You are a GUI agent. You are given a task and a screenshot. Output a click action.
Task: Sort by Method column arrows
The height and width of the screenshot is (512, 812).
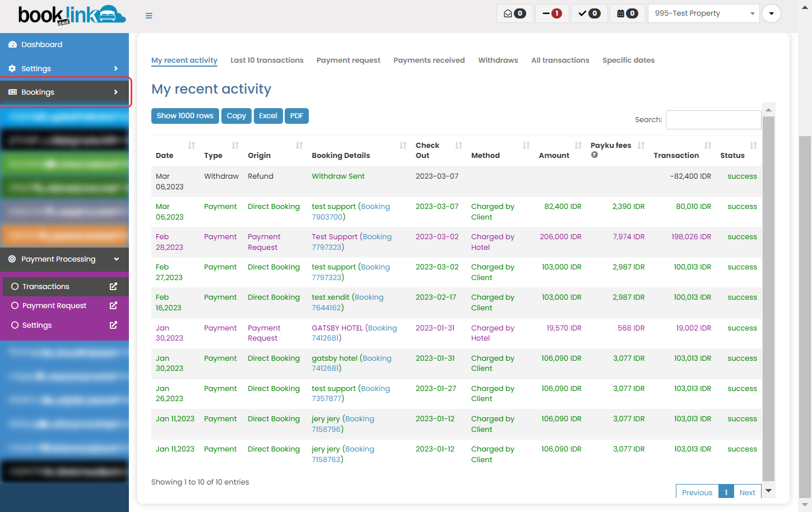526,146
